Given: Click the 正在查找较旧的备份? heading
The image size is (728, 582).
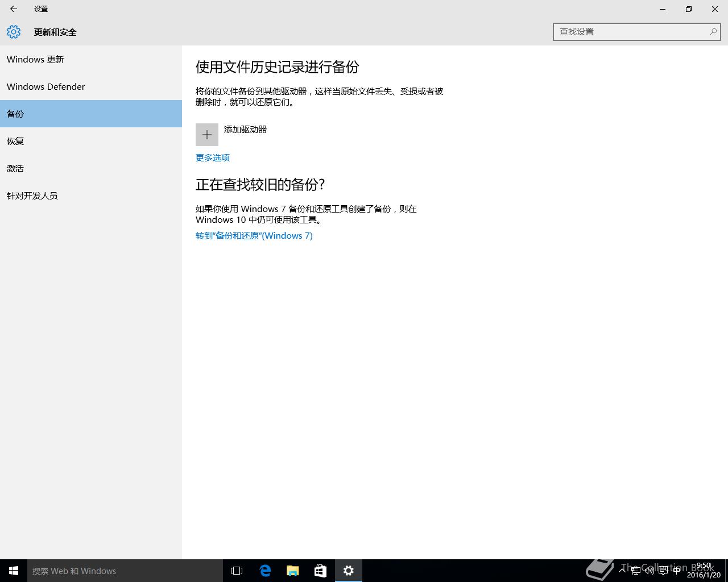Looking at the screenshot, I should 260,185.
